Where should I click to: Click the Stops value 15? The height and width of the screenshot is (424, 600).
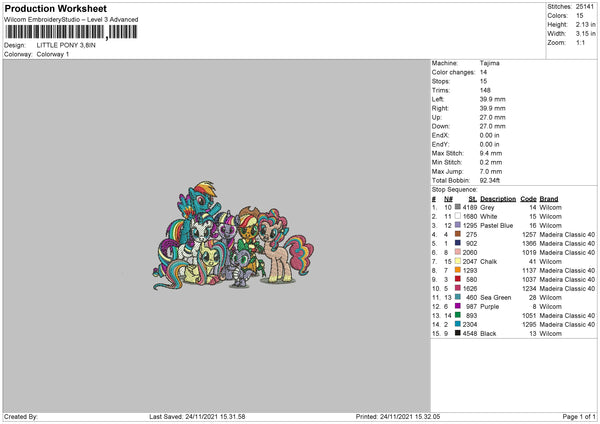(x=483, y=81)
